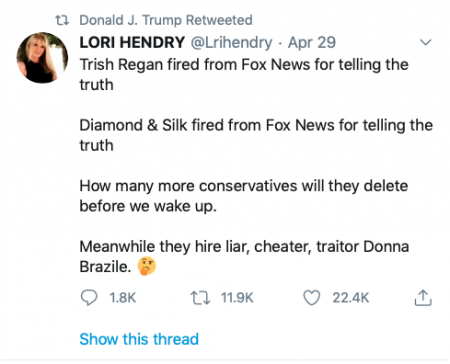Click the Diamond & Silk fired sentence
The width and height of the screenshot is (450, 364).
256,135
